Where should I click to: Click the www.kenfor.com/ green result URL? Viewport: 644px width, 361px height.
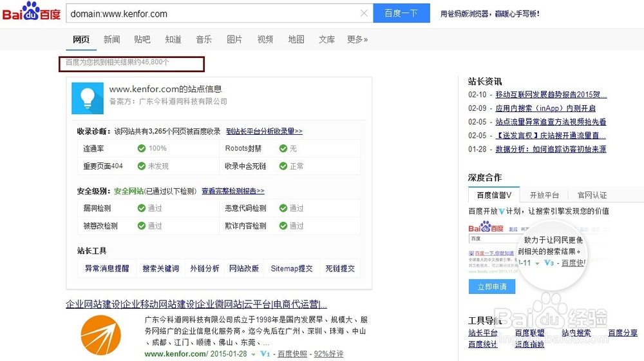(176, 354)
